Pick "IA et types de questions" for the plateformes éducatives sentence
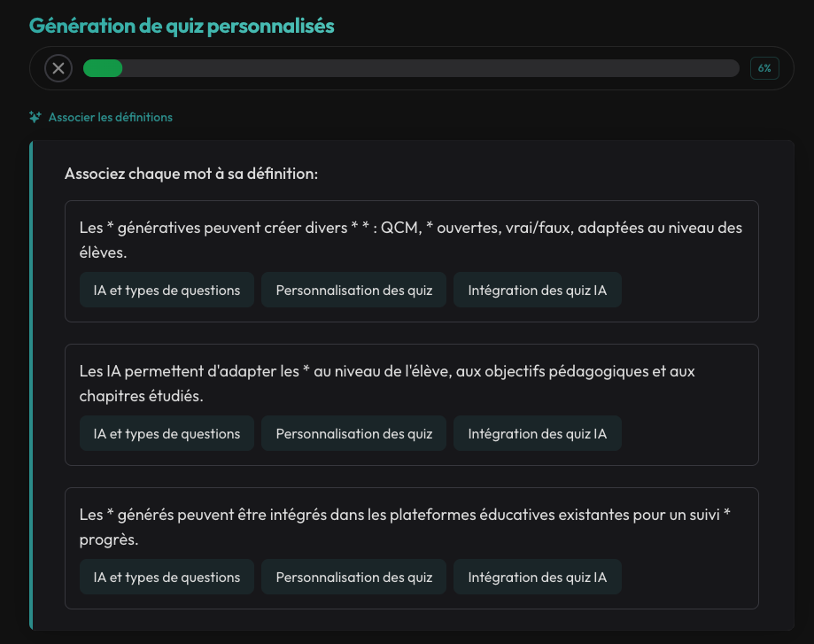The width and height of the screenshot is (814, 644). [x=167, y=578]
